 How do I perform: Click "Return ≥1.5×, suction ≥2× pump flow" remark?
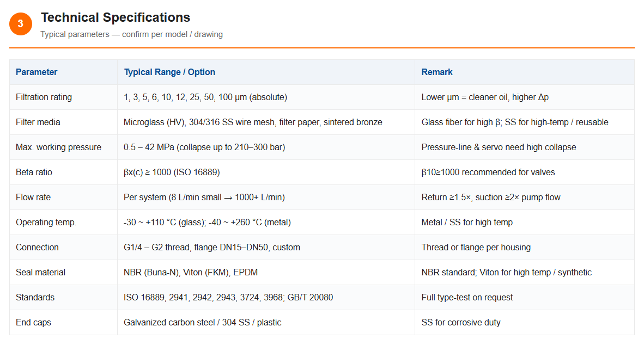point(491,198)
